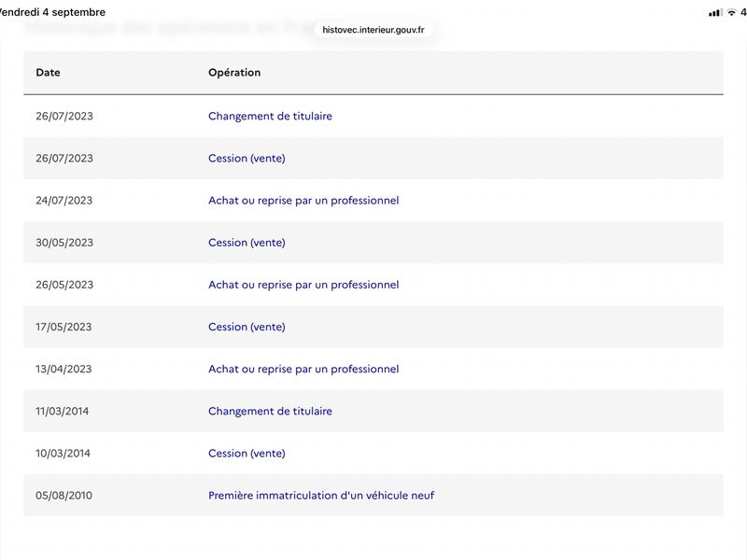747x560 pixels.
Task: Select Cession (vente) dated 10/03/2014
Action: pos(247,454)
